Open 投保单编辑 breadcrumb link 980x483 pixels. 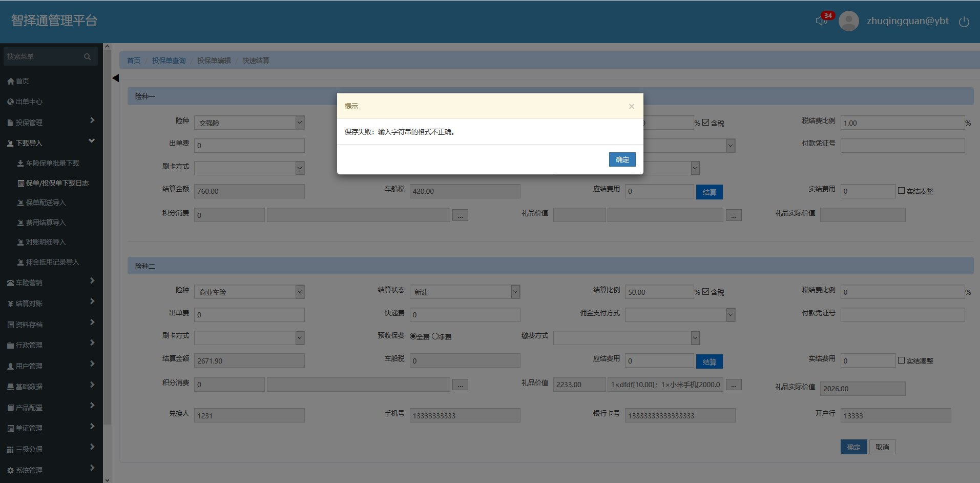pyautogui.click(x=214, y=61)
